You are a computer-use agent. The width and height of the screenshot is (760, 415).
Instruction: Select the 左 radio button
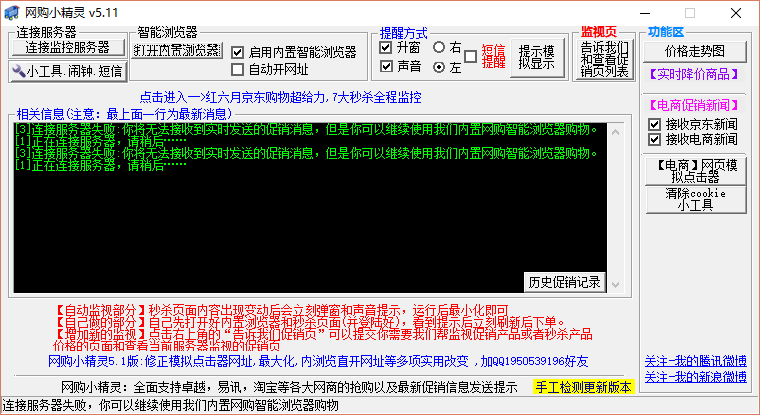pyautogui.click(x=439, y=67)
